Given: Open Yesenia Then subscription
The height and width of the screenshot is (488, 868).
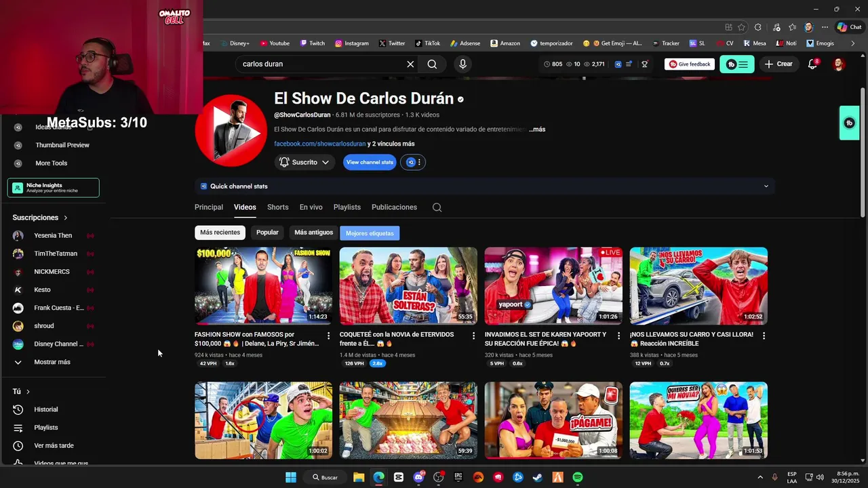Looking at the screenshot, I should click(54, 235).
